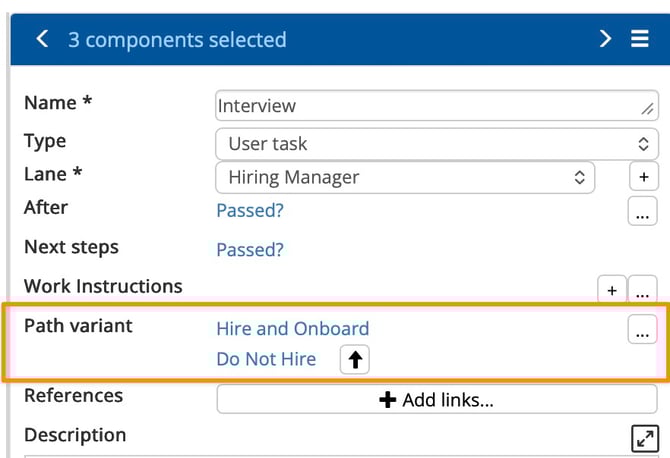Select the Do Not Hire path variant
This screenshot has height=458, width=670.
coord(266,359)
